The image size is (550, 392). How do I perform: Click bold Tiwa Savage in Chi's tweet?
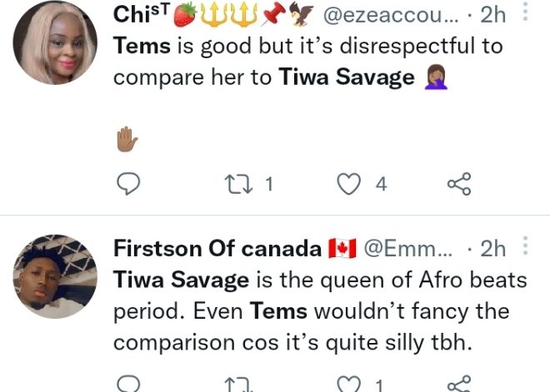[346, 77]
